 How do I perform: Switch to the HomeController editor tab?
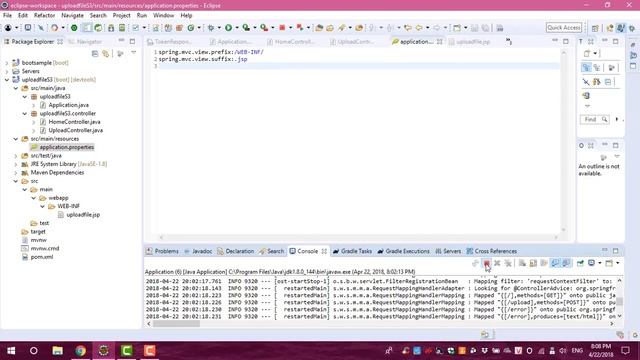coord(294,42)
